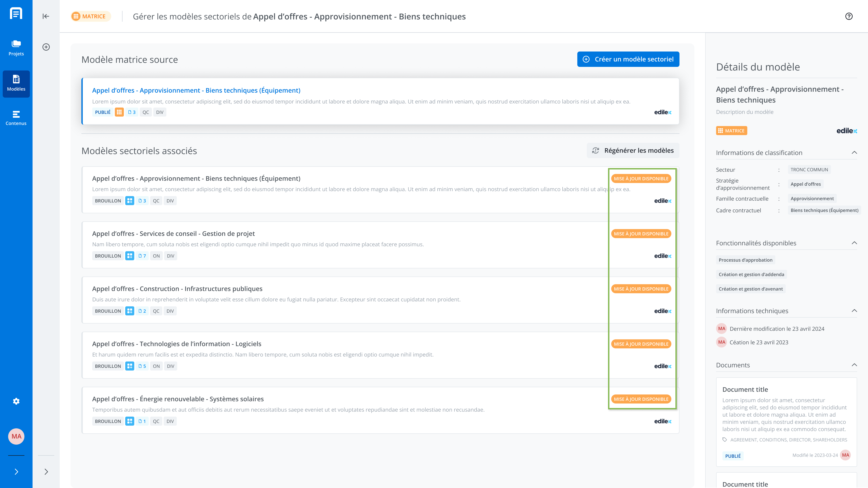868x488 pixels.
Task: Expand the blue sidebar with bottom chevron
Action: tap(16, 472)
